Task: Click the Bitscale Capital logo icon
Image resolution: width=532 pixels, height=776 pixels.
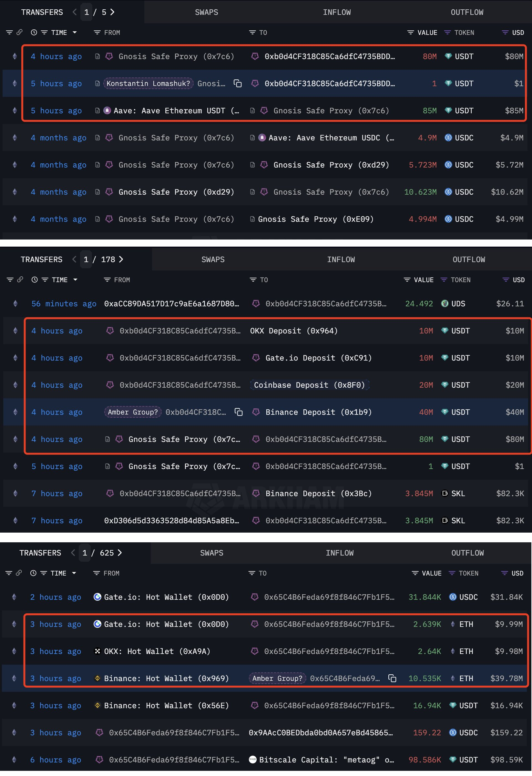Action: click(253, 760)
